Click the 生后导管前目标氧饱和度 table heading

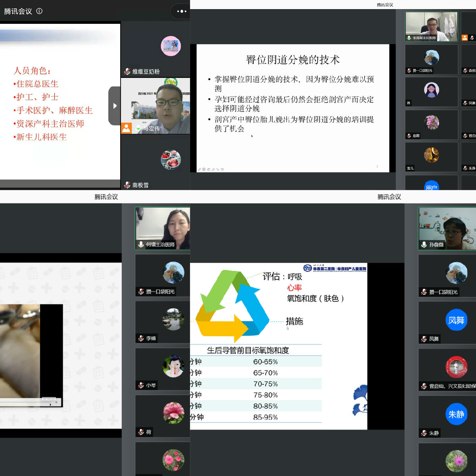pyautogui.click(x=248, y=350)
